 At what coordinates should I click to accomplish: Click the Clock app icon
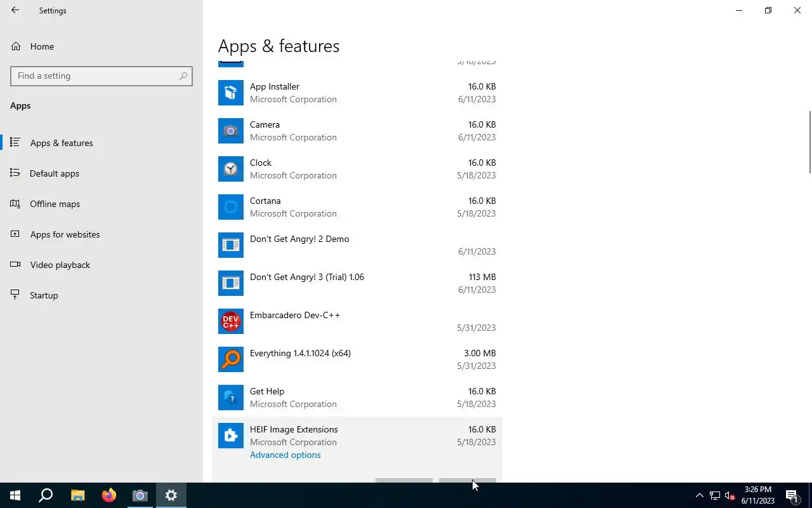click(x=231, y=169)
